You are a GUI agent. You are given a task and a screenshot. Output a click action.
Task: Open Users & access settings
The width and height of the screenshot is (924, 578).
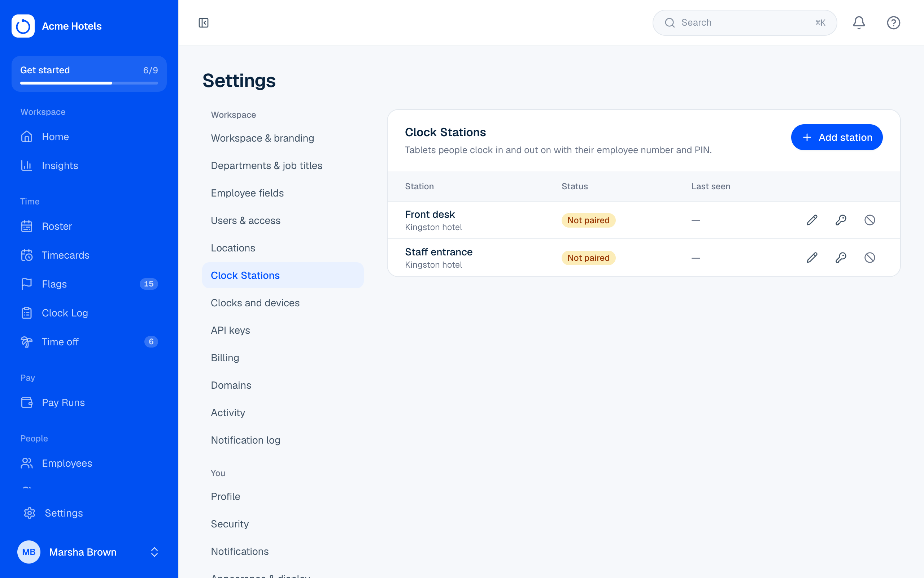coord(283,221)
